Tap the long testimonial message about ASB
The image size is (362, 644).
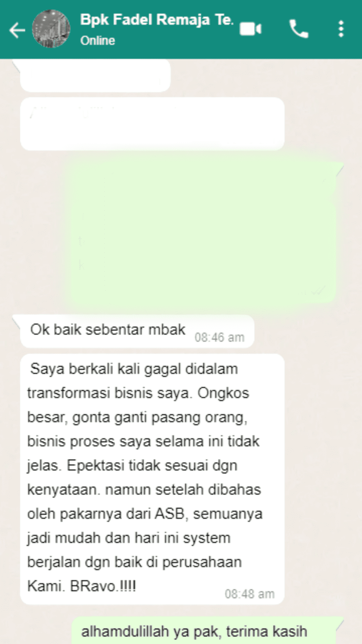pos(152,479)
